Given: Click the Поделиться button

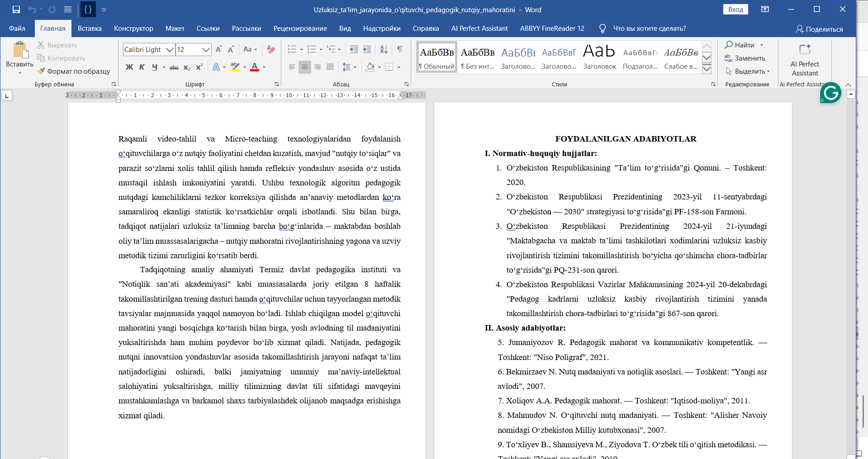Looking at the screenshot, I should (x=819, y=29).
